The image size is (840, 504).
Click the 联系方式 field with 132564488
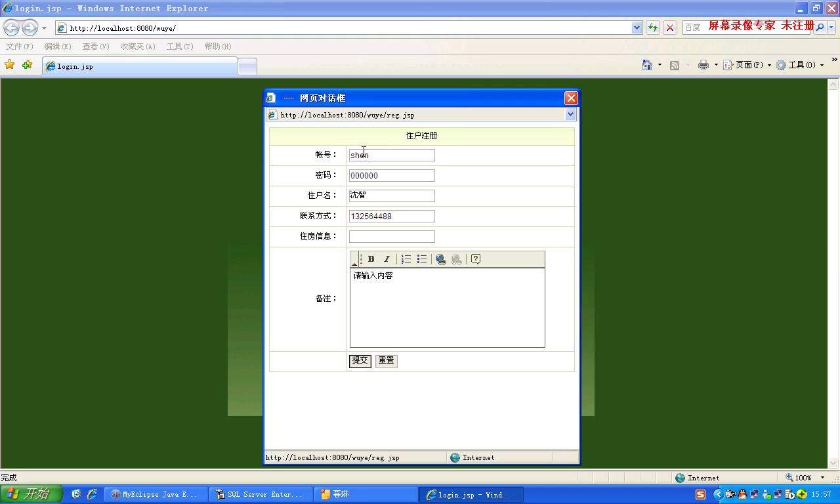[x=392, y=216]
